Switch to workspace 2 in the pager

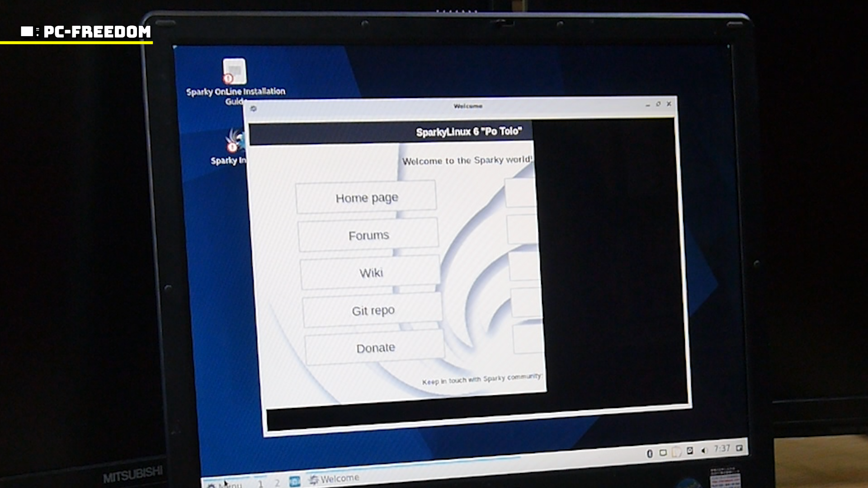click(277, 483)
